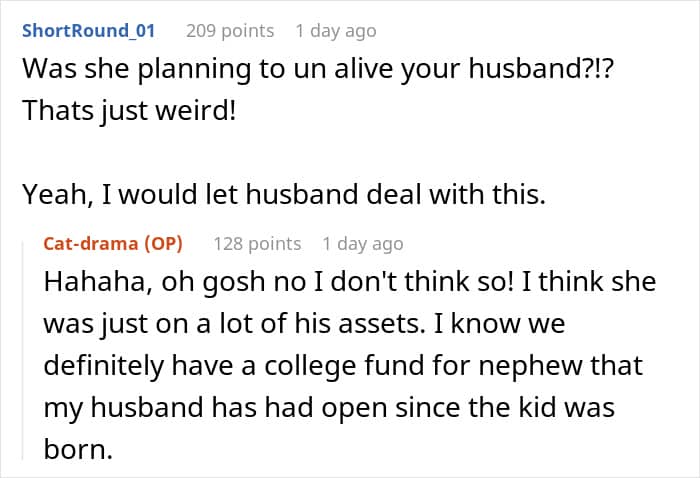Click the line starting "Hahaha, oh gosh no"
This screenshot has height=478, width=700.
[350, 282]
